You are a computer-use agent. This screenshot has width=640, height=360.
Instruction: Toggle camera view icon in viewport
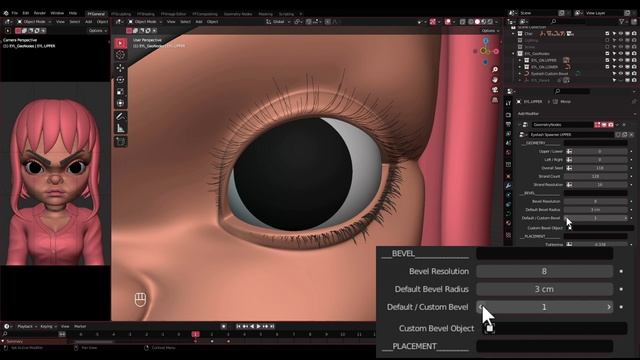click(495, 90)
